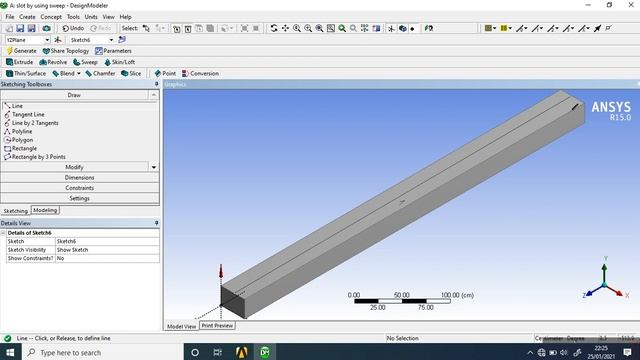This screenshot has height=360, width=640.
Task: Apply the Chamfer tool
Action: click(x=100, y=73)
